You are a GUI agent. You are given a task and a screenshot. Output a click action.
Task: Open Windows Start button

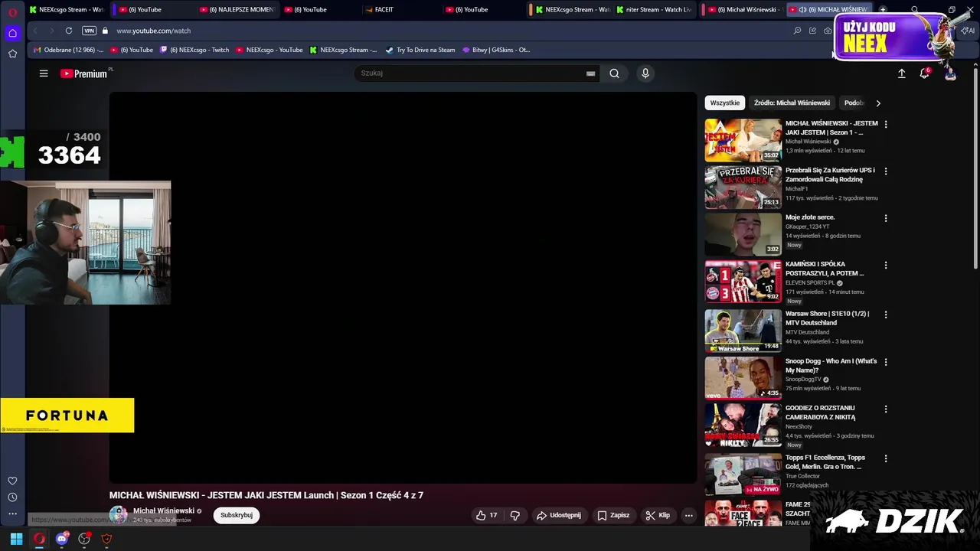pos(16,539)
